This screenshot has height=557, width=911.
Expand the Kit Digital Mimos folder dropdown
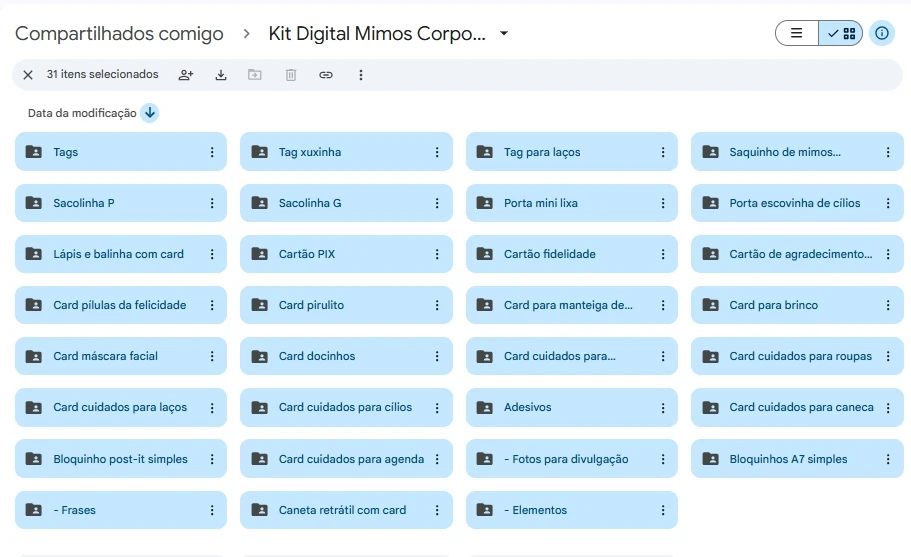[504, 33]
